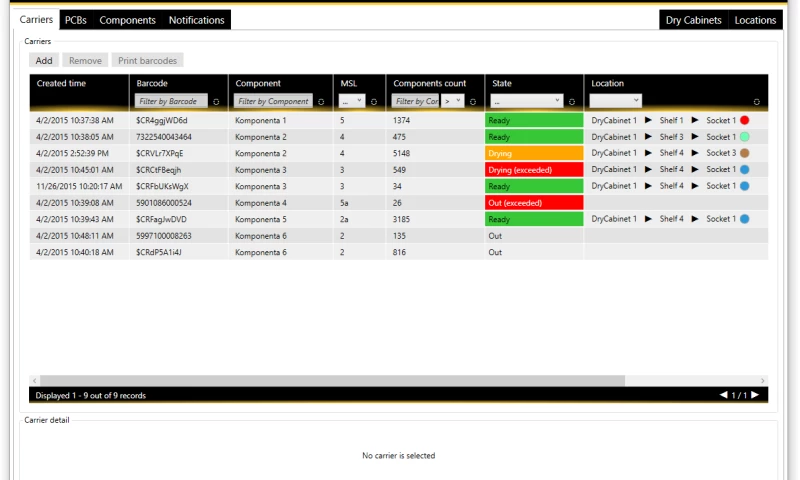Open the Components count comparison operator dropdown
The image size is (800, 480).
tap(453, 101)
